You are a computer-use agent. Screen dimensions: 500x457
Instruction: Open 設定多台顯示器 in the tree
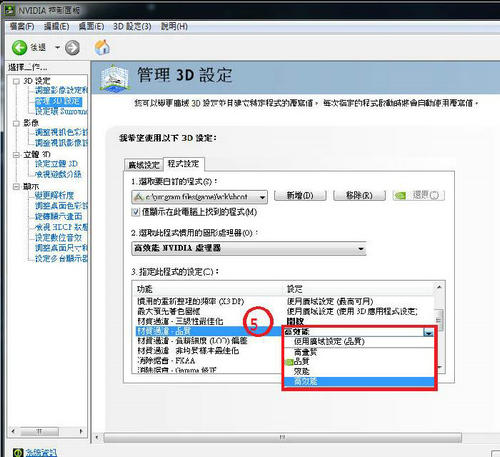pyautogui.click(x=61, y=259)
